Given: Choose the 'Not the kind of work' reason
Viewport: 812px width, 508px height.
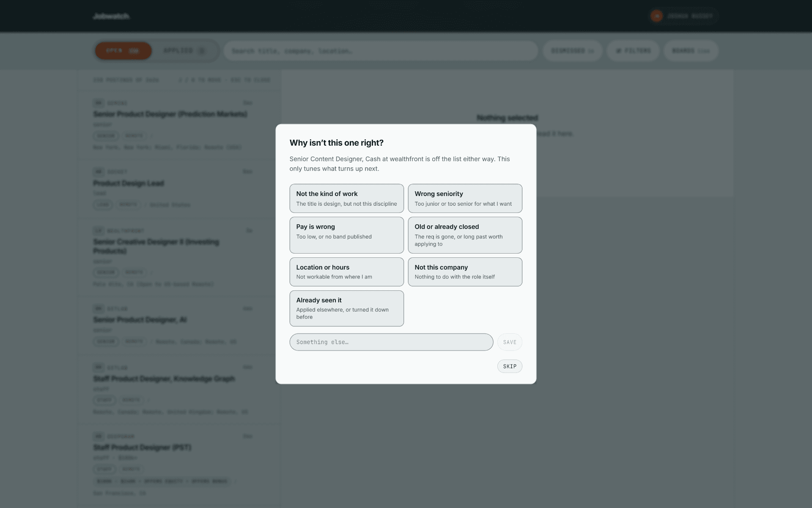Looking at the screenshot, I should pyautogui.click(x=346, y=198).
